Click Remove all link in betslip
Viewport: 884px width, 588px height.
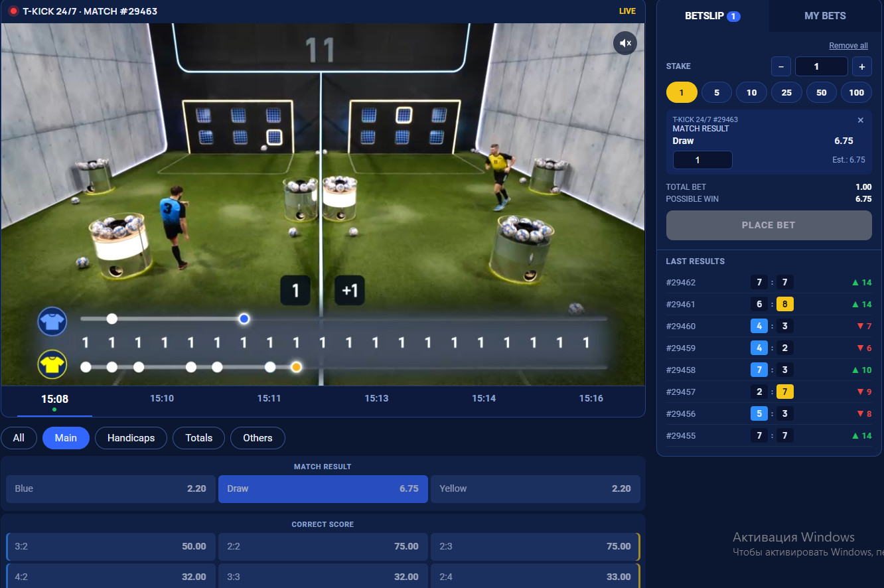pyautogui.click(x=848, y=46)
